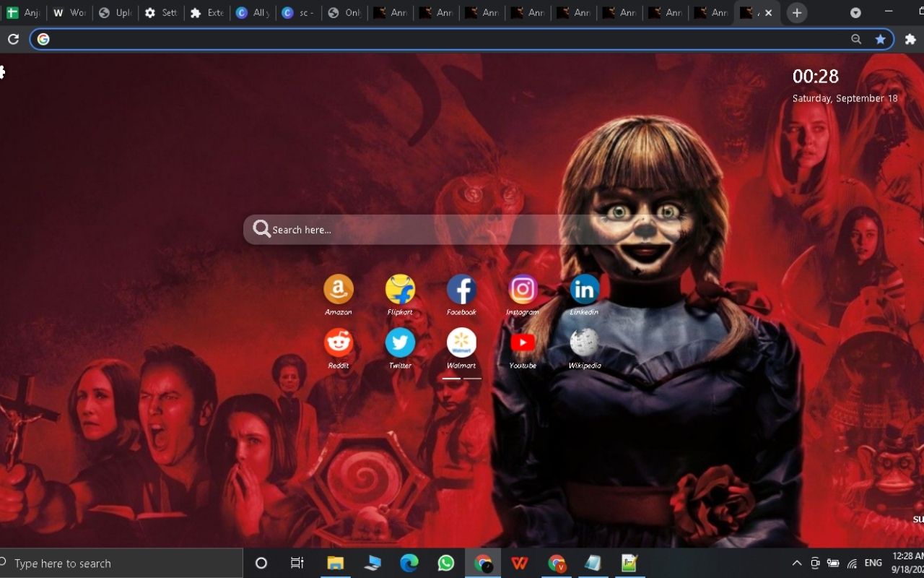Open File Explorer from the taskbar
Screen dimensions: 924x578
tap(336, 564)
